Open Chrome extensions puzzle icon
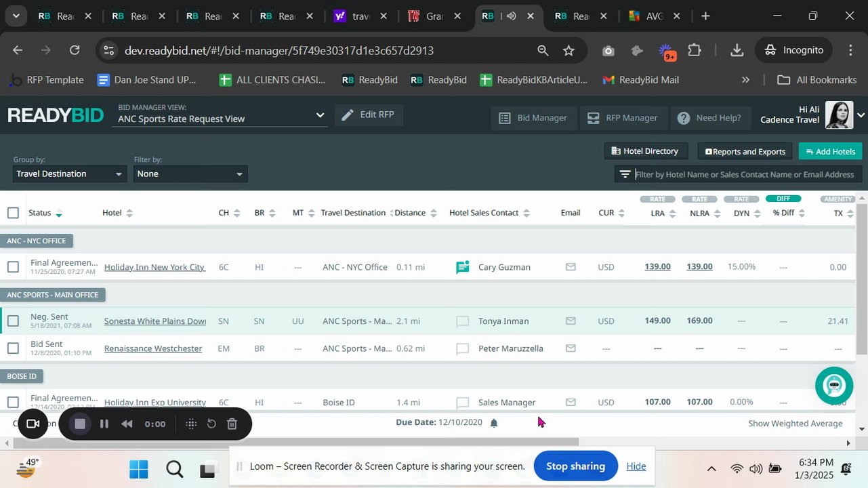Viewport: 868px width, 488px height. (x=695, y=50)
